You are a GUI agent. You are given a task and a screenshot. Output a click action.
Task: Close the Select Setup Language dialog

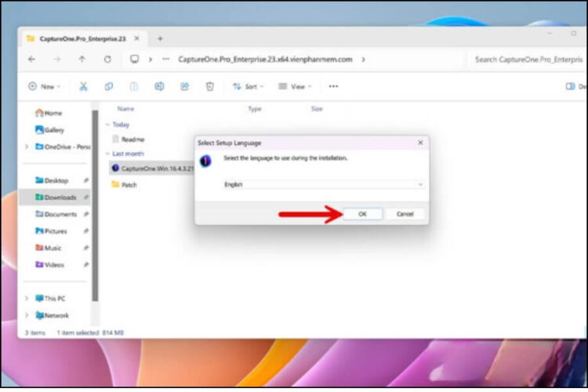tap(420, 143)
